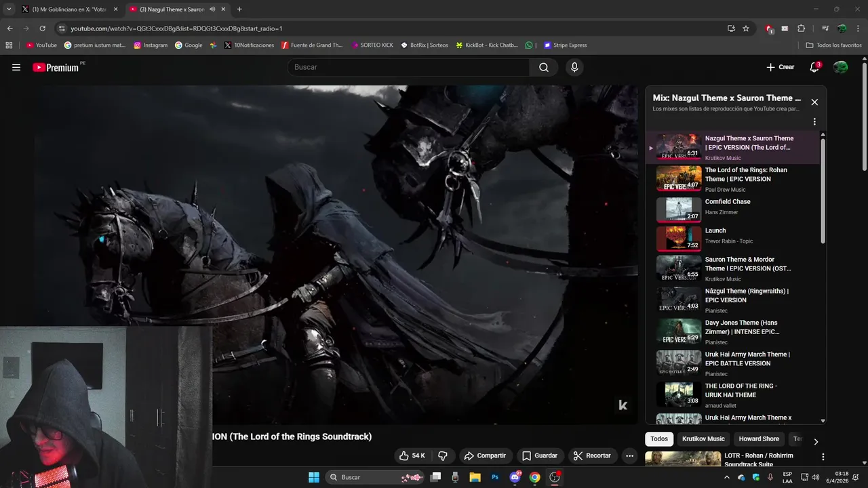
Task: Click the playlist panel scrollbar
Action: click(823, 191)
